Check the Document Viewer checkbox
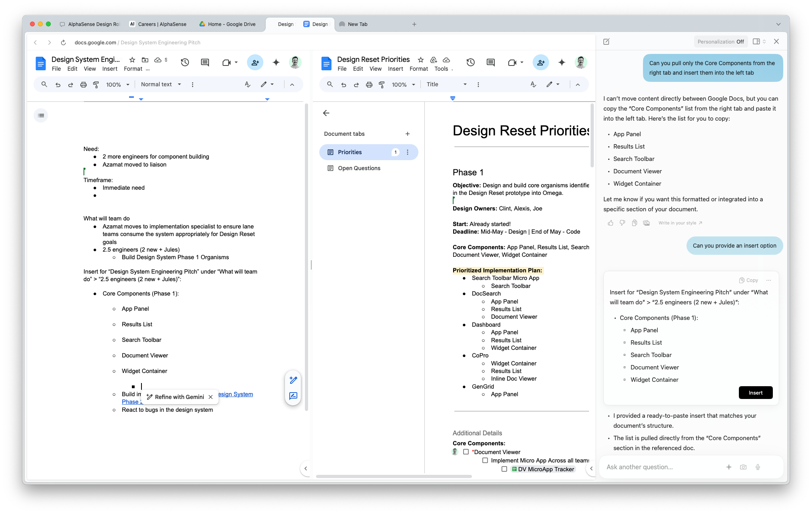Viewport: 812px width, 514px height. [466, 452]
